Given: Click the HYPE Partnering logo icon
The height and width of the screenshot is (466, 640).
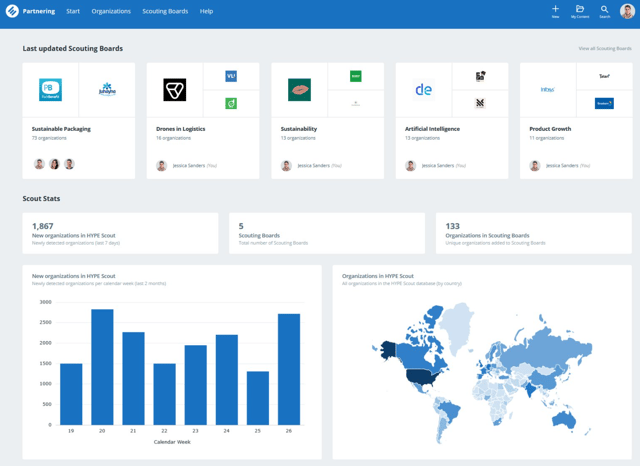Looking at the screenshot, I should tap(12, 11).
